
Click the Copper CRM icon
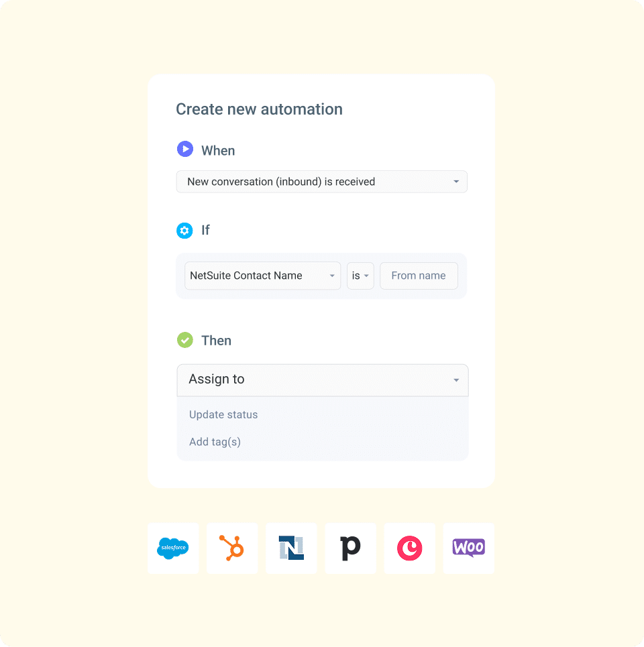point(409,548)
